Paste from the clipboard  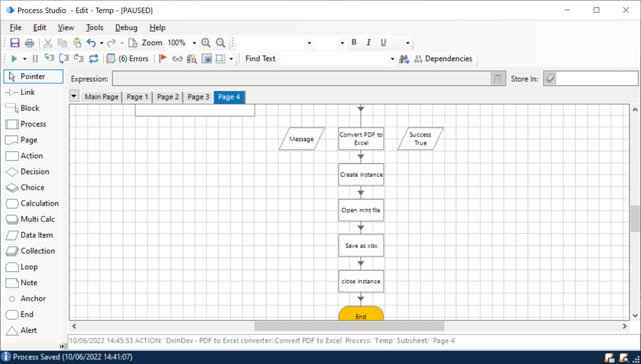tap(77, 43)
